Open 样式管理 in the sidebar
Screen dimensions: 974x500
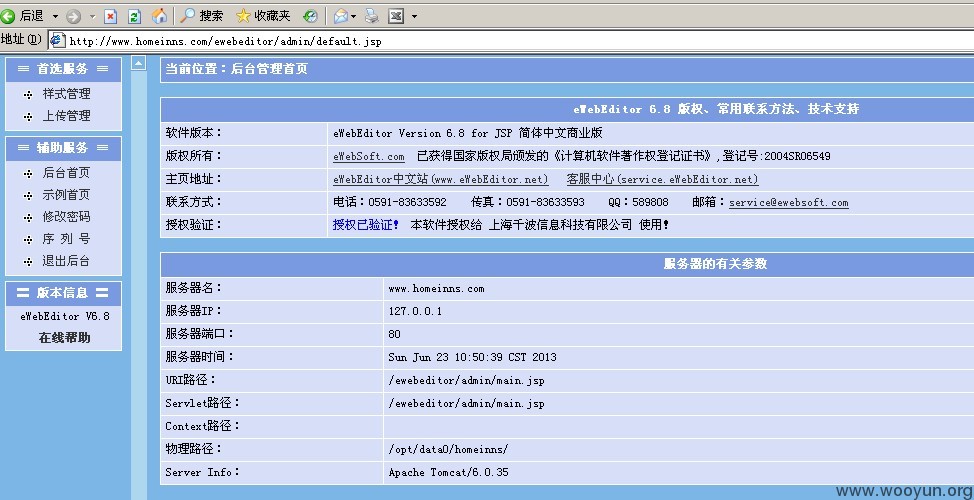coord(66,94)
